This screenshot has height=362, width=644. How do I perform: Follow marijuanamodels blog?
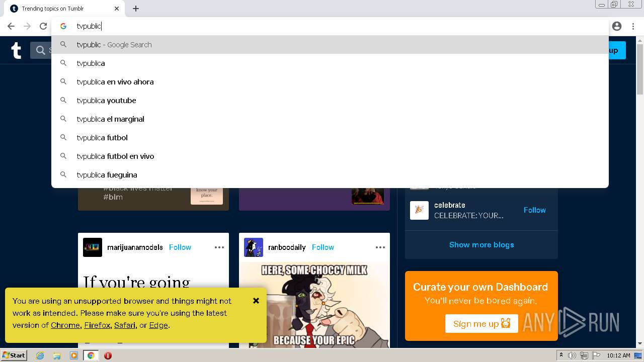click(180, 247)
